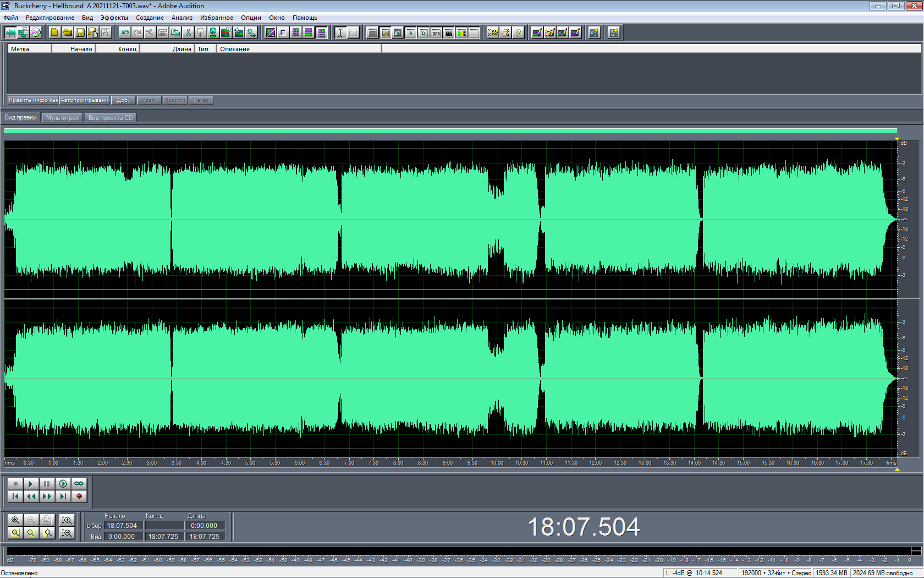Show level meters toolbar icon
Screen dimensions: 924x578
pos(461,32)
